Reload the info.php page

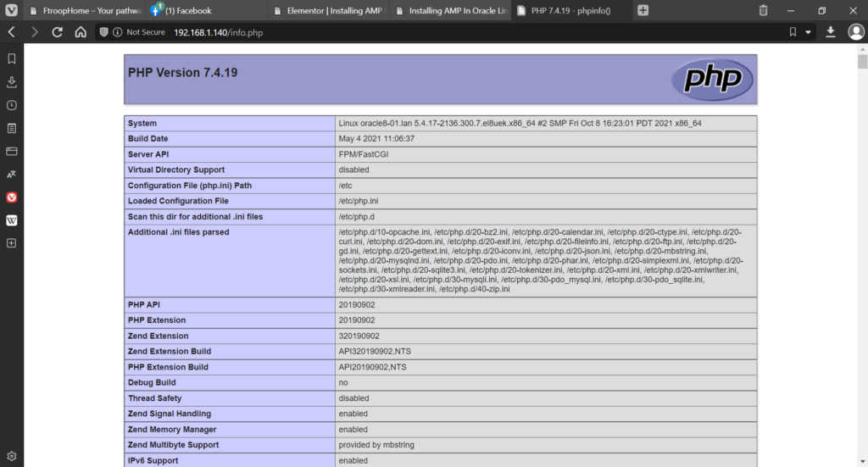coord(57,33)
